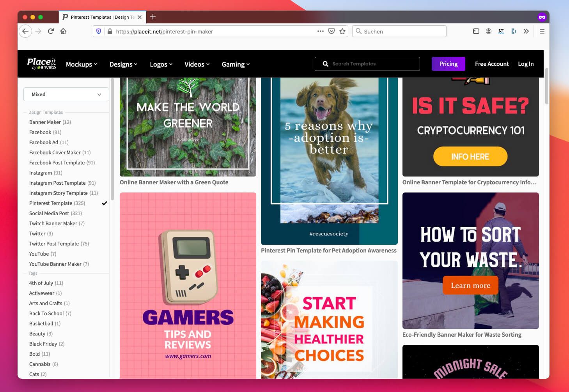The width and height of the screenshot is (569, 392).
Task: Select the Pinterest Templates browser tab
Action: 103,17
